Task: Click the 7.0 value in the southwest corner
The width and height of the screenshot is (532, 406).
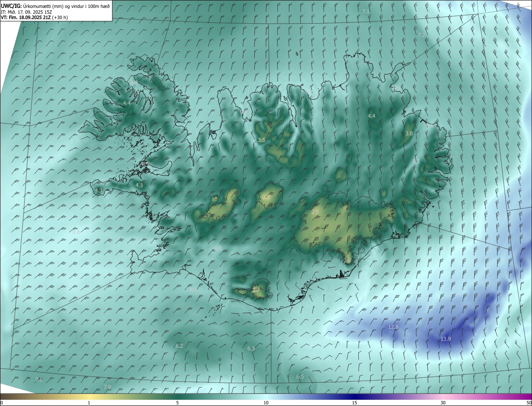Action: (107, 387)
